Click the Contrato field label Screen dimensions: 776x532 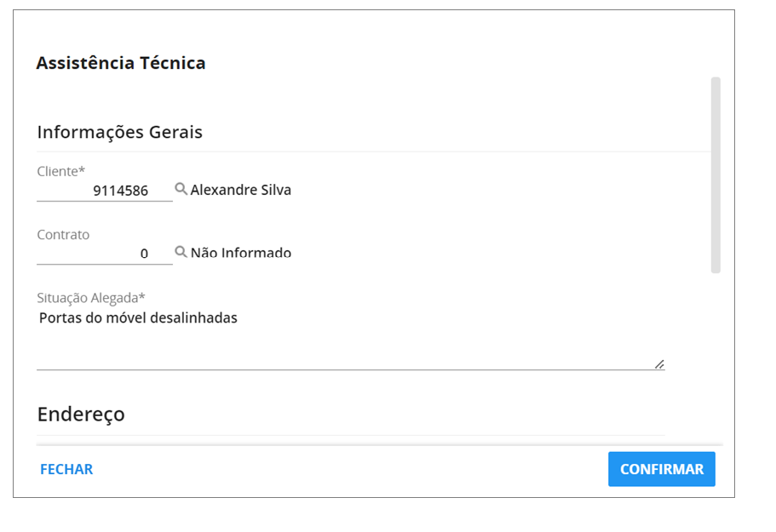[x=63, y=234]
